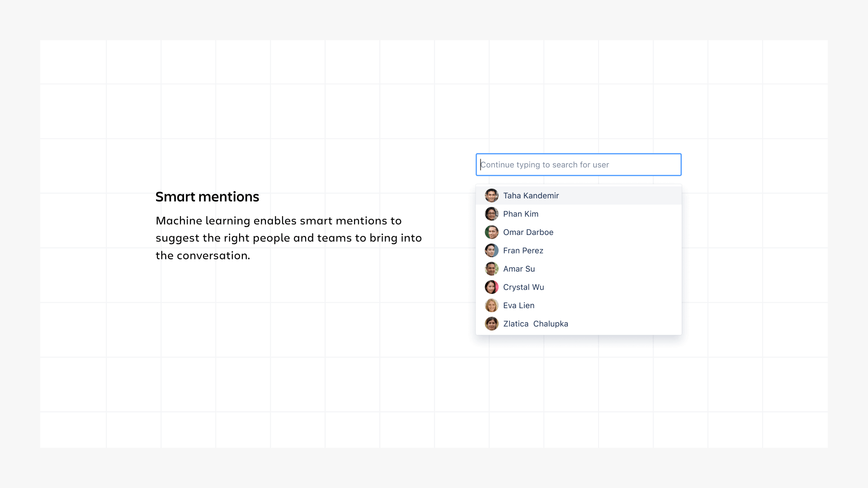This screenshot has height=488, width=868.
Task: Click Taha Kandemir's avatar
Action: tap(491, 196)
